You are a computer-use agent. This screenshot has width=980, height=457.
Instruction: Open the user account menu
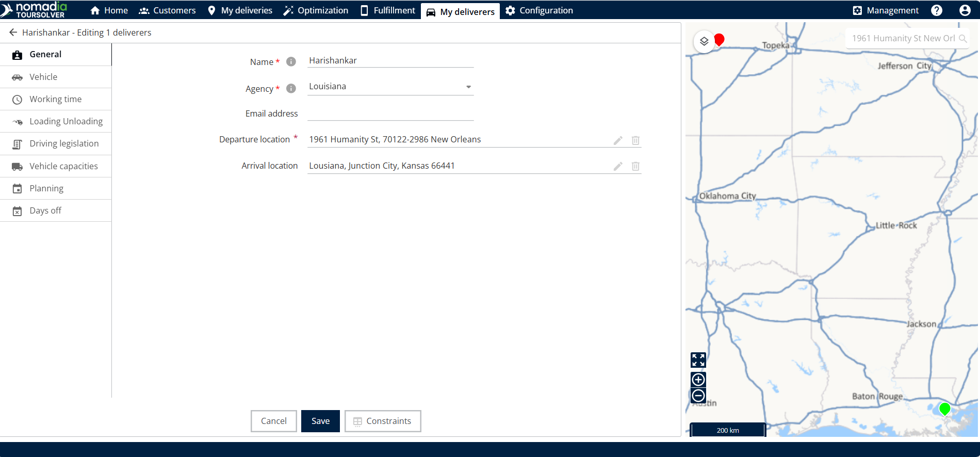coord(965,10)
